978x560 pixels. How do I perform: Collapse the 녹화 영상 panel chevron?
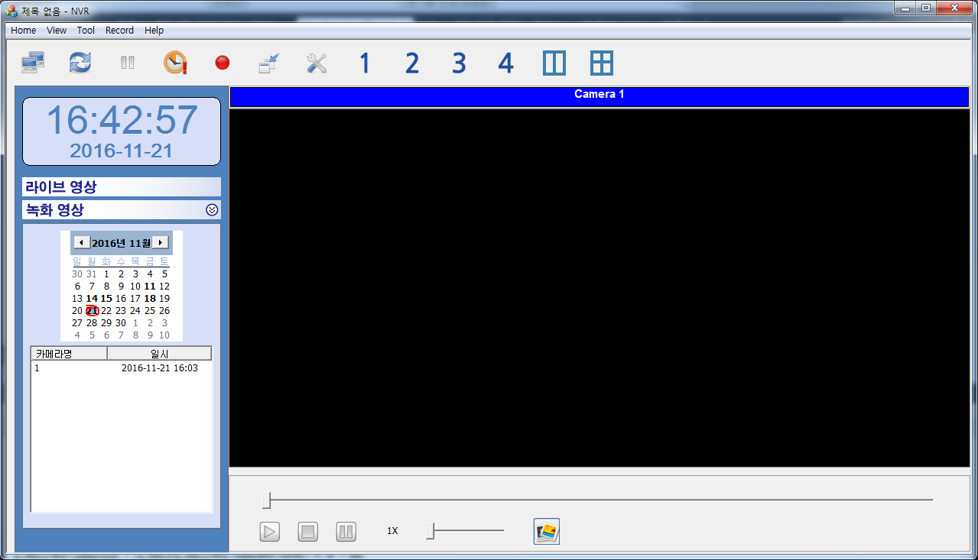212,210
